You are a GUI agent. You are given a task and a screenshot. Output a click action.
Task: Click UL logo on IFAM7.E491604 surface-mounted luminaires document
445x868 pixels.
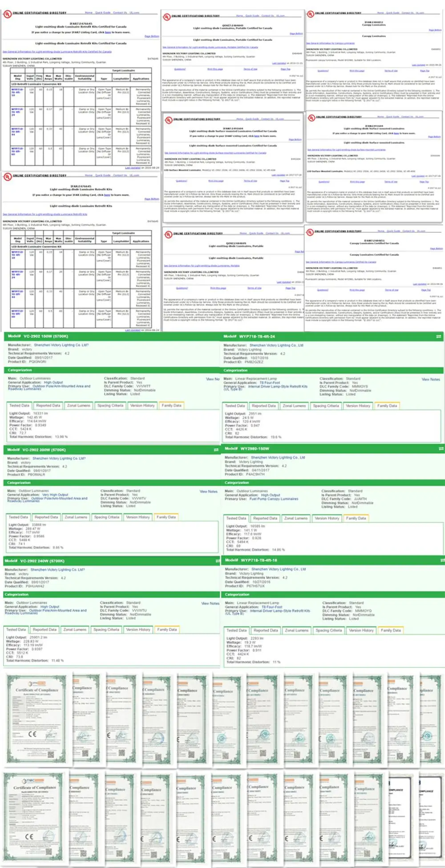pos(169,120)
